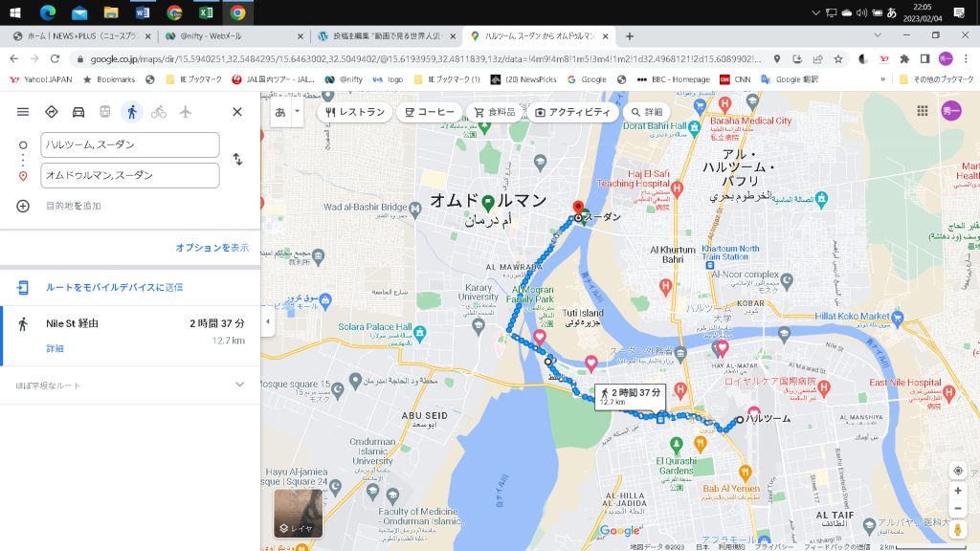
Task: Open File Explorer from taskbar
Action: (x=111, y=12)
